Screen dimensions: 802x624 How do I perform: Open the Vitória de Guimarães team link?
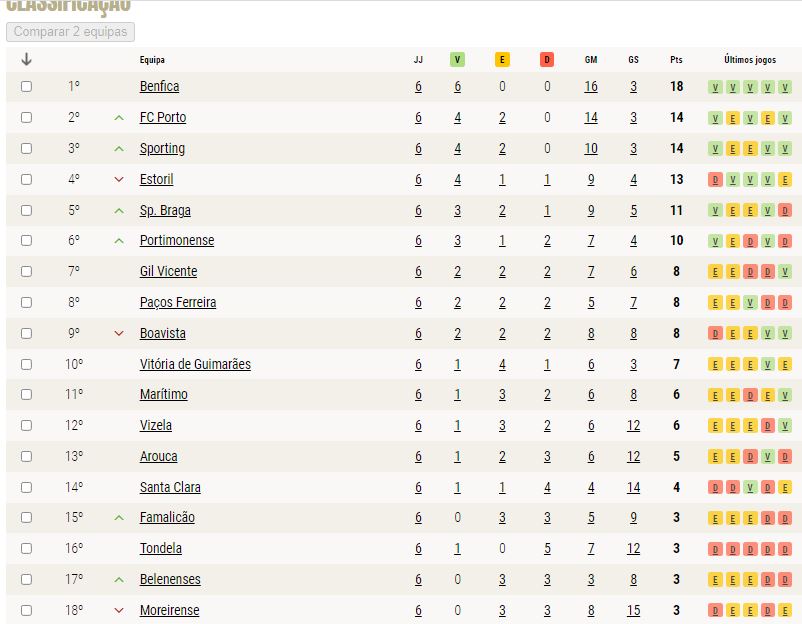(195, 364)
